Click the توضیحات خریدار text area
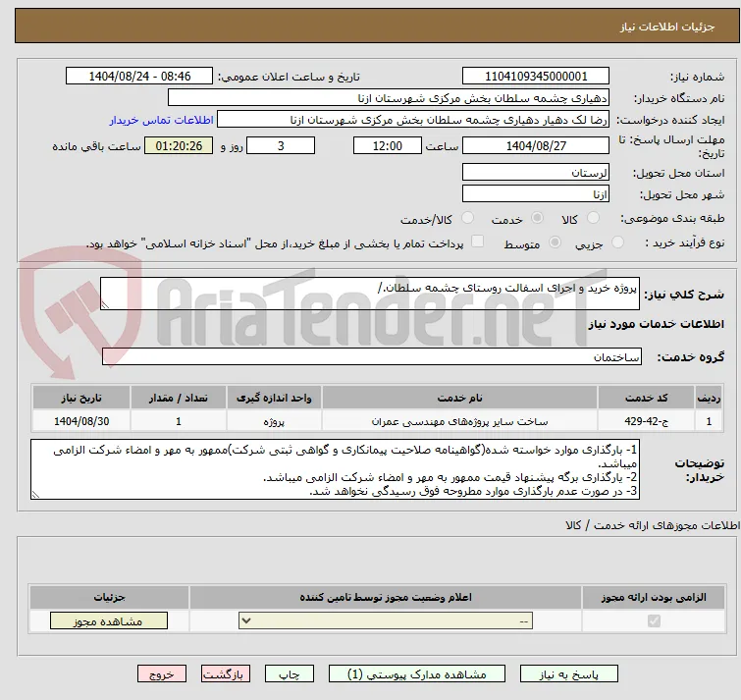Screen dimensions: 741x700 (x=335, y=469)
